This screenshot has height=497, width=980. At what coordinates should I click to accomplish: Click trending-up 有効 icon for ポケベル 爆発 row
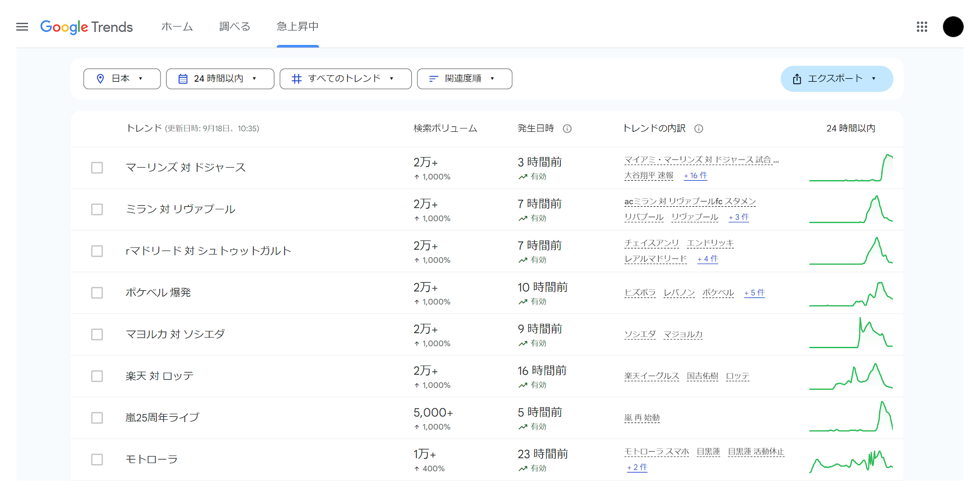click(x=523, y=302)
